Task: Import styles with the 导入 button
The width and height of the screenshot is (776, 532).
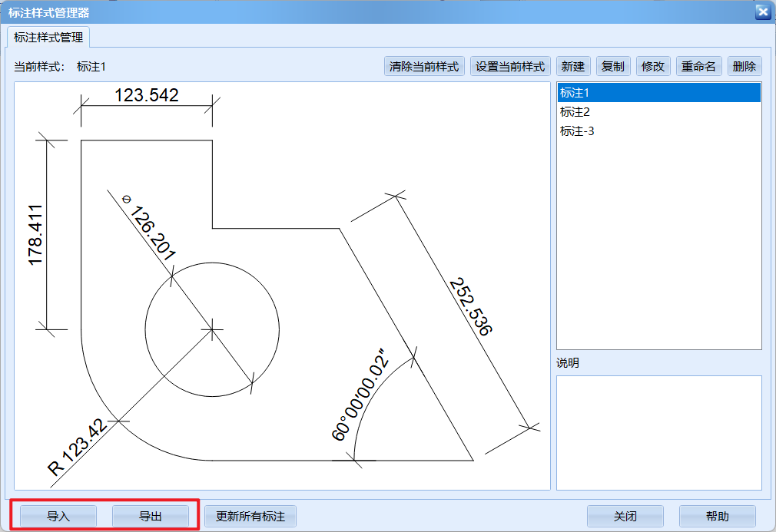Action: (58, 517)
